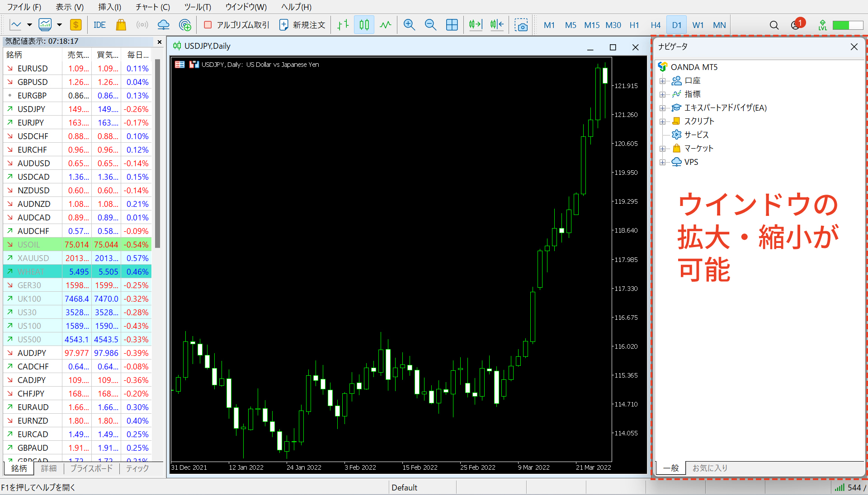Switch chart to candlestick type

point(364,25)
